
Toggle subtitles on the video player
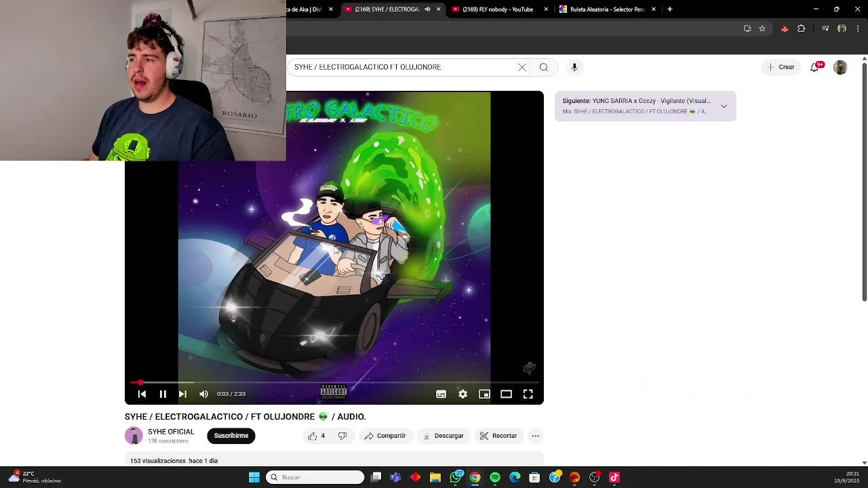pos(441,394)
